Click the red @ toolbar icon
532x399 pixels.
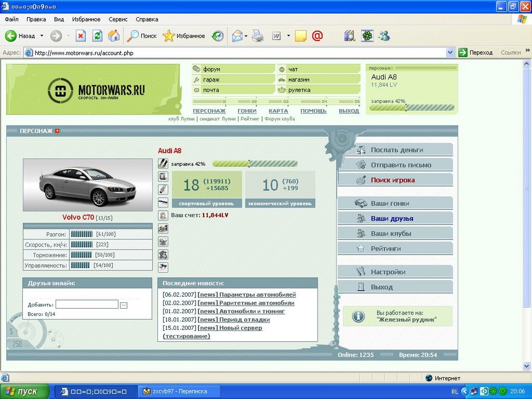tap(317, 35)
